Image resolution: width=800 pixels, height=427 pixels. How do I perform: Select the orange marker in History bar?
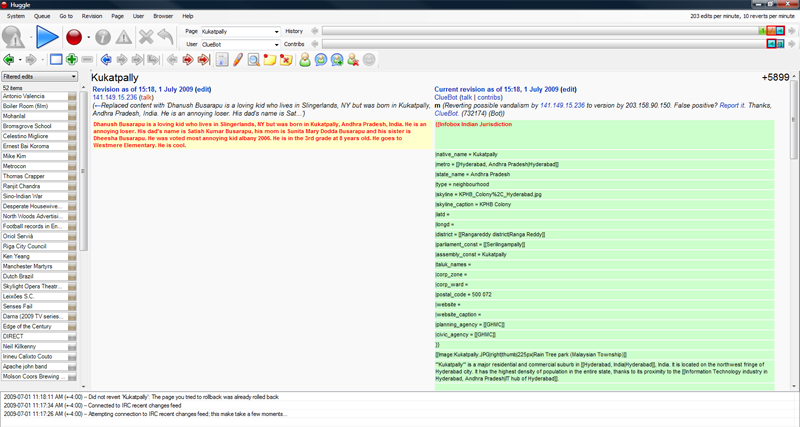[x=771, y=31]
